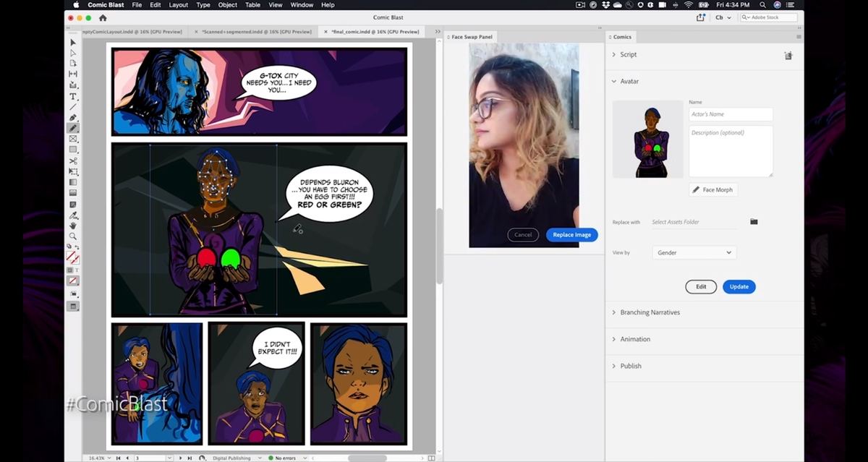Select the Hand tool
Screen dimensions: 868x462
73,226
